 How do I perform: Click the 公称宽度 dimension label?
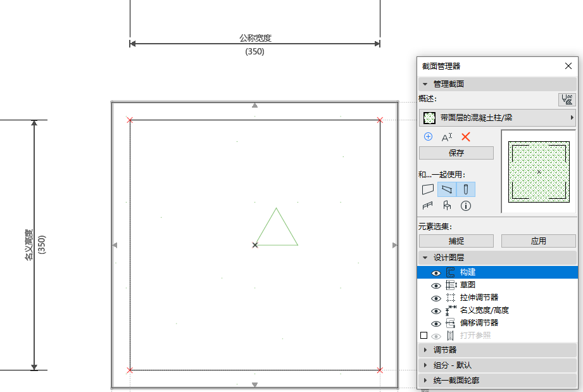point(255,38)
